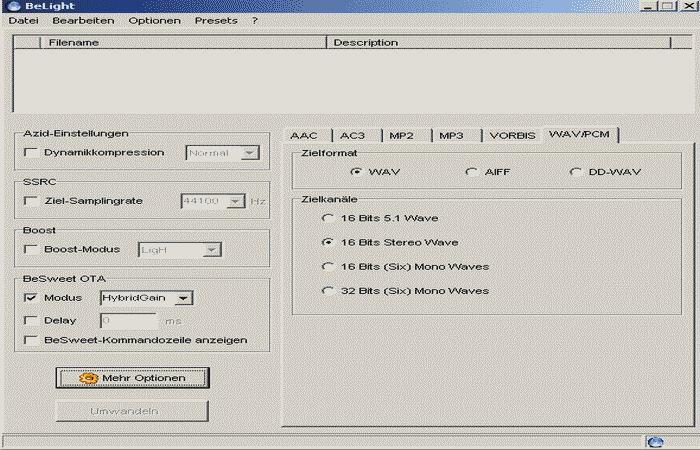The image size is (700, 450).
Task: Enable the Ziel-Samplingrate checkbox
Action: pyautogui.click(x=31, y=201)
